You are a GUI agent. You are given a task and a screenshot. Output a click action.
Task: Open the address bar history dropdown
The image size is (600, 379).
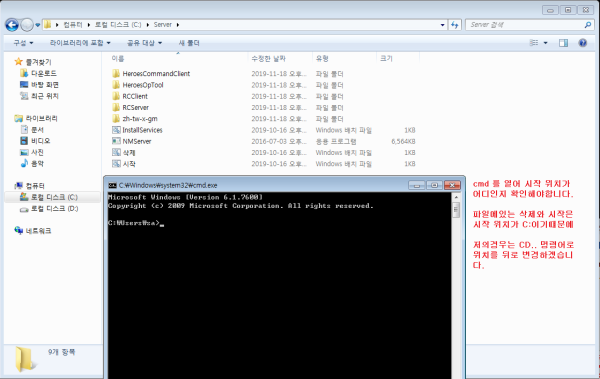tap(442, 25)
